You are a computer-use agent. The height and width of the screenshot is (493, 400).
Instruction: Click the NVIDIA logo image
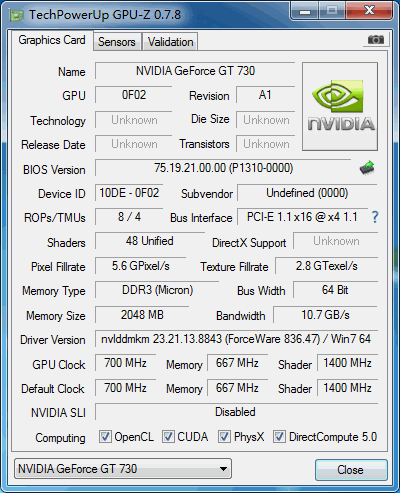pyautogui.click(x=340, y=106)
